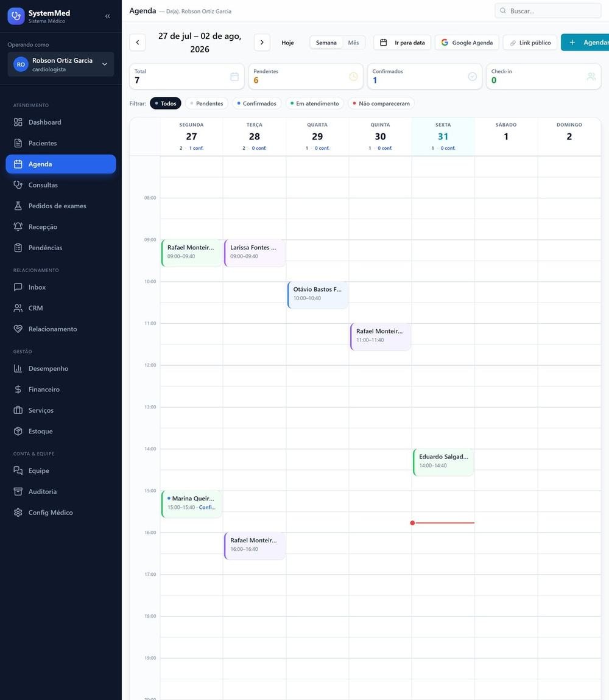
Task: Click the Google logo icon in Google Agenda
Action: pos(445,43)
